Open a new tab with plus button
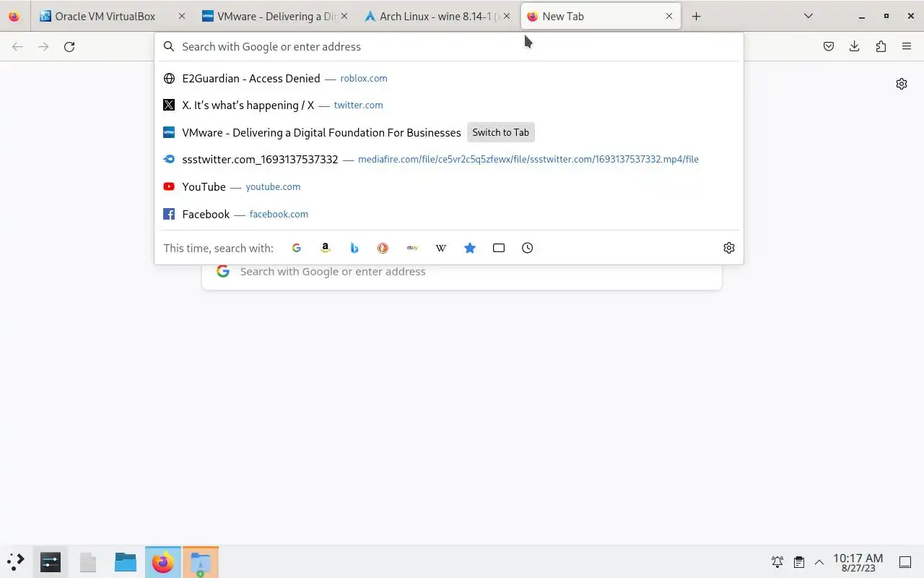Viewport: 924px width, 578px height. tap(696, 16)
